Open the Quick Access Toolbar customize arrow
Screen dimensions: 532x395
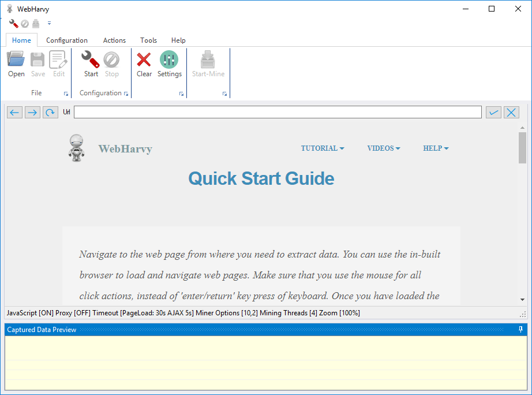tap(49, 24)
